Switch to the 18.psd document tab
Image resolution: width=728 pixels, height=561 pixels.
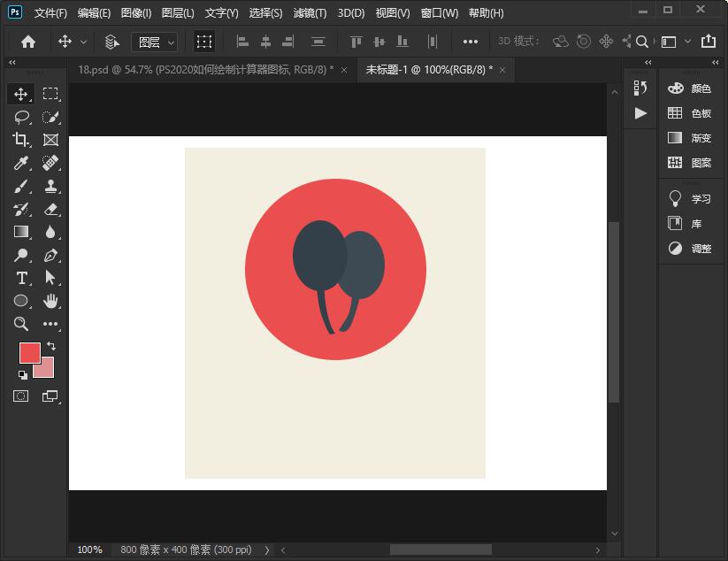coord(205,70)
